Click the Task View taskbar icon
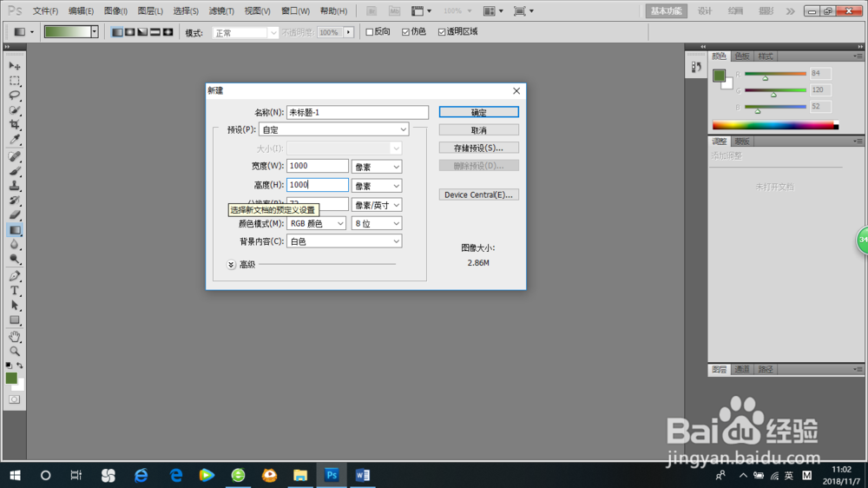Screen dimensions: 868x488 (76, 475)
